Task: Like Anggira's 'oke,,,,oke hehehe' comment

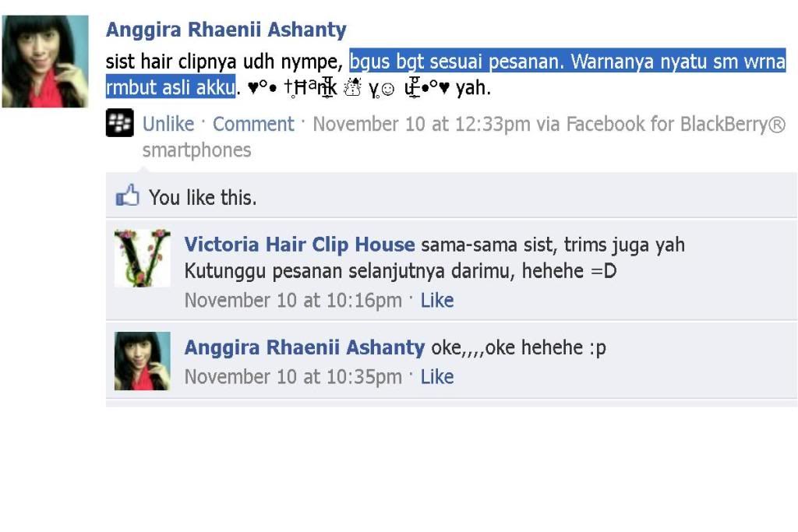Action: click(436, 377)
